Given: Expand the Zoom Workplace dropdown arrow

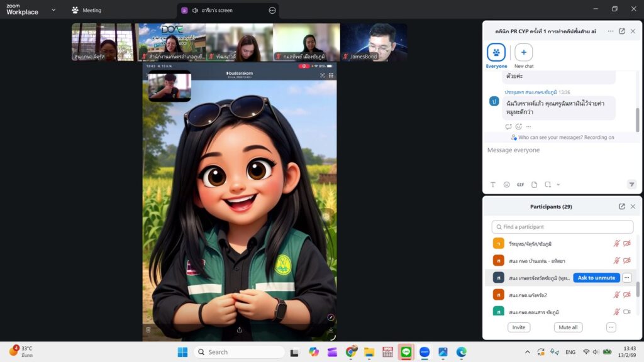Looking at the screenshot, I should (53, 10).
